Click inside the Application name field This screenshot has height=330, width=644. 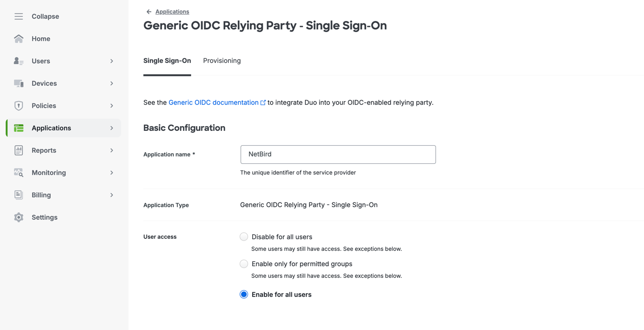(338, 155)
